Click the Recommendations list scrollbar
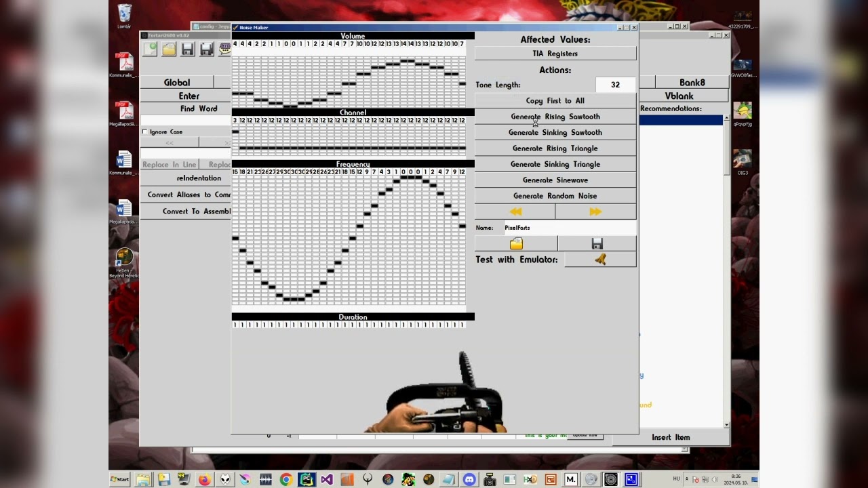This screenshot has height=488, width=868. [726, 271]
